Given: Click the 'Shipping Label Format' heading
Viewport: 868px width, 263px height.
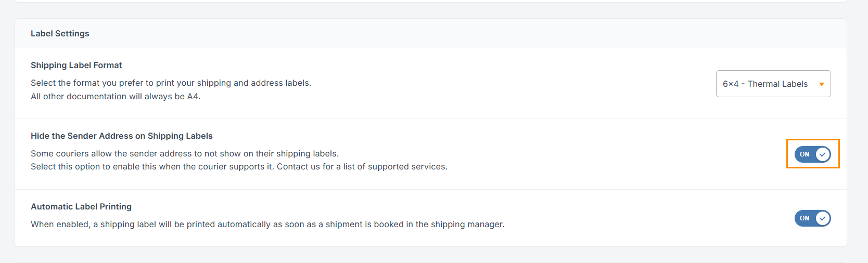Looking at the screenshot, I should click(76, 65).
